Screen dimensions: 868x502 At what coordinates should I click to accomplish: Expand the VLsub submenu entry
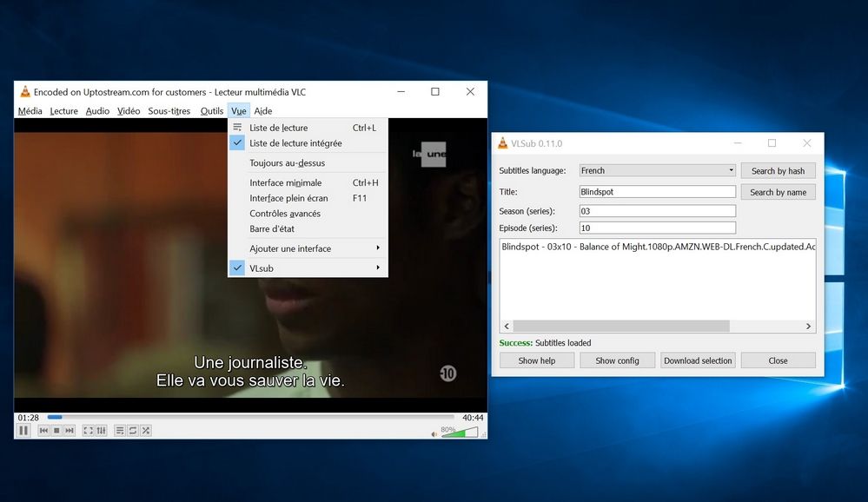[x=308, y=268]
